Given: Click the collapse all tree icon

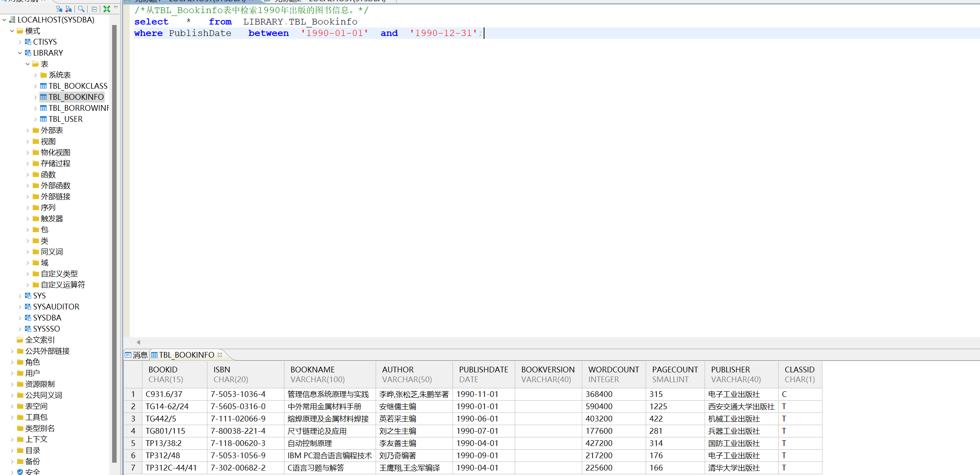Looking at the screenshot, I should 95,9.
